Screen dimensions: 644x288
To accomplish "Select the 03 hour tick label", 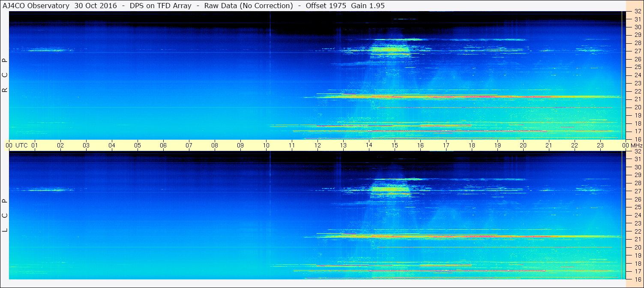I will pyautogui.click(x=86, y=145).
